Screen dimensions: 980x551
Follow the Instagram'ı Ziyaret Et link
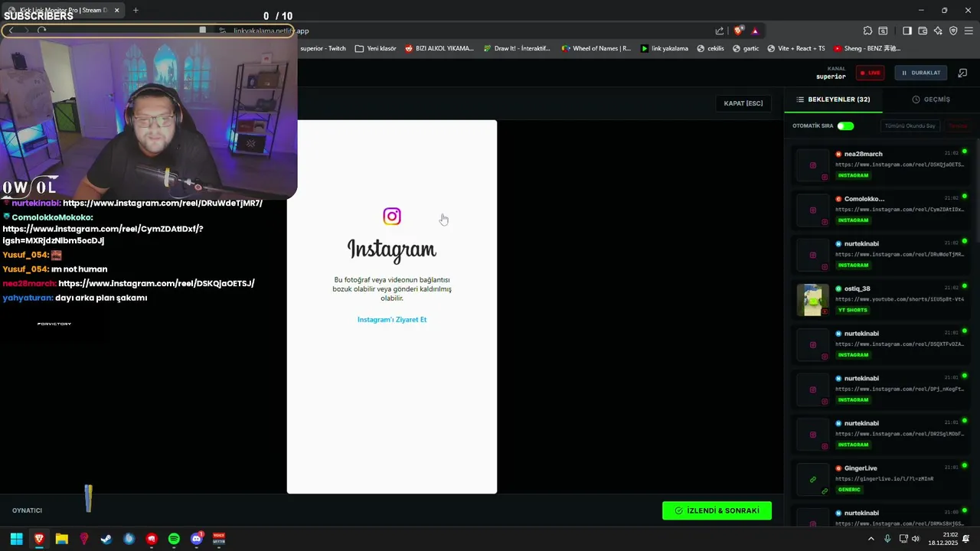[x=392, y=319]
